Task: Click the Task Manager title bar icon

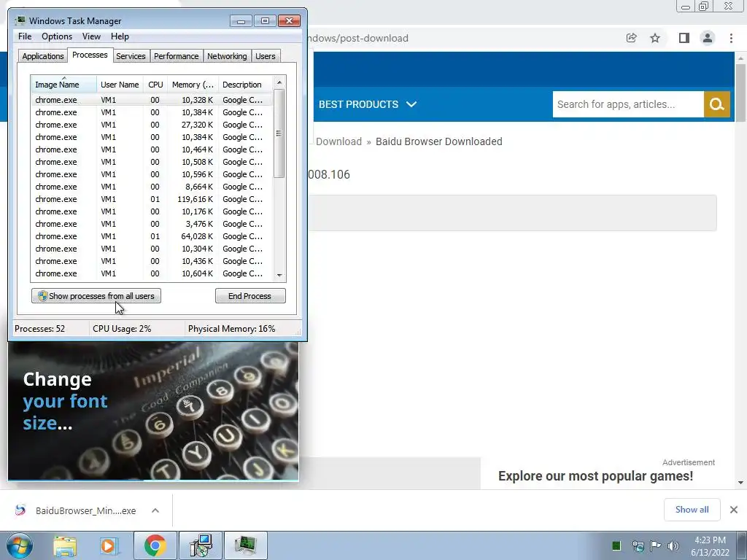Action: 20,20
